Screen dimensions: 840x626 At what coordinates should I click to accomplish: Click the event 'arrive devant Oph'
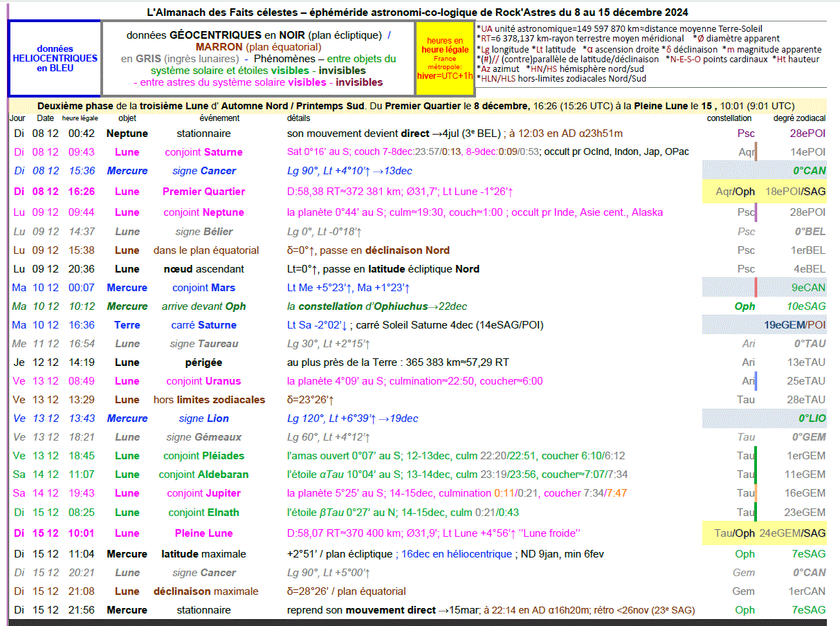pyautogui.click(x=203, y=306)
